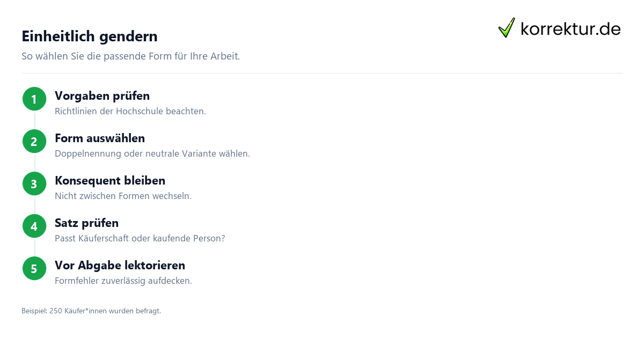Click the Richtlinien der Hochschule description
644x338 pixels.
[x=130, y=112]
